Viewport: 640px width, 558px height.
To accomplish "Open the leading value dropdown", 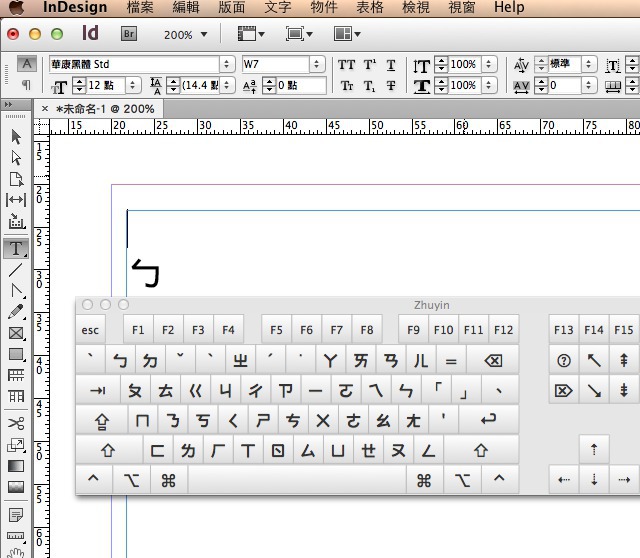I will [x=227, y=85].
